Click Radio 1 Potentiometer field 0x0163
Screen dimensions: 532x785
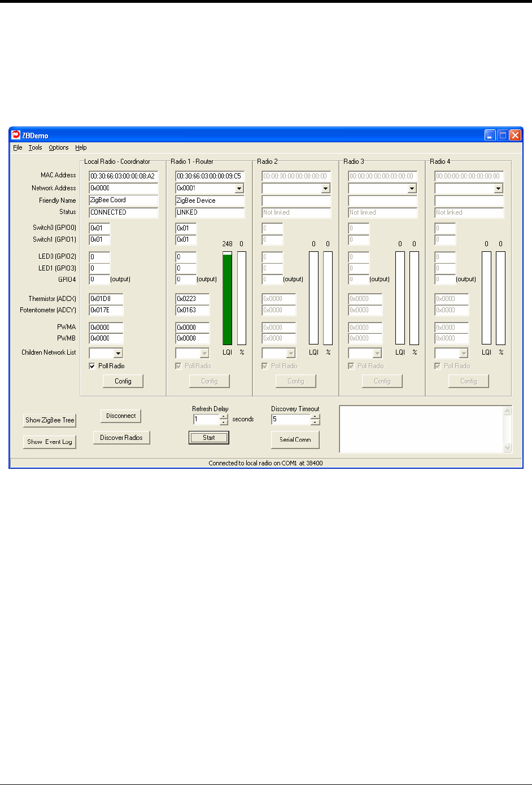193,310
